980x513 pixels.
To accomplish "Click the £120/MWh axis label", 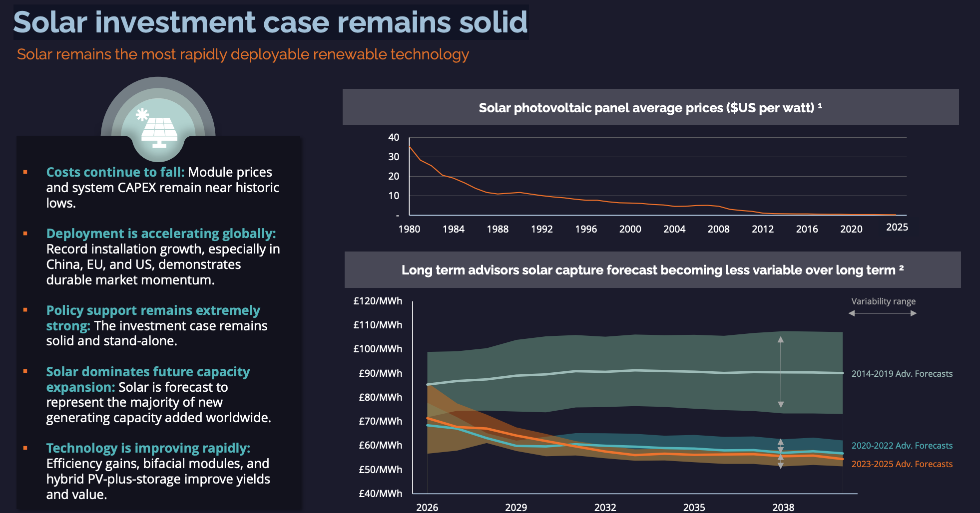I will (378, 301).
